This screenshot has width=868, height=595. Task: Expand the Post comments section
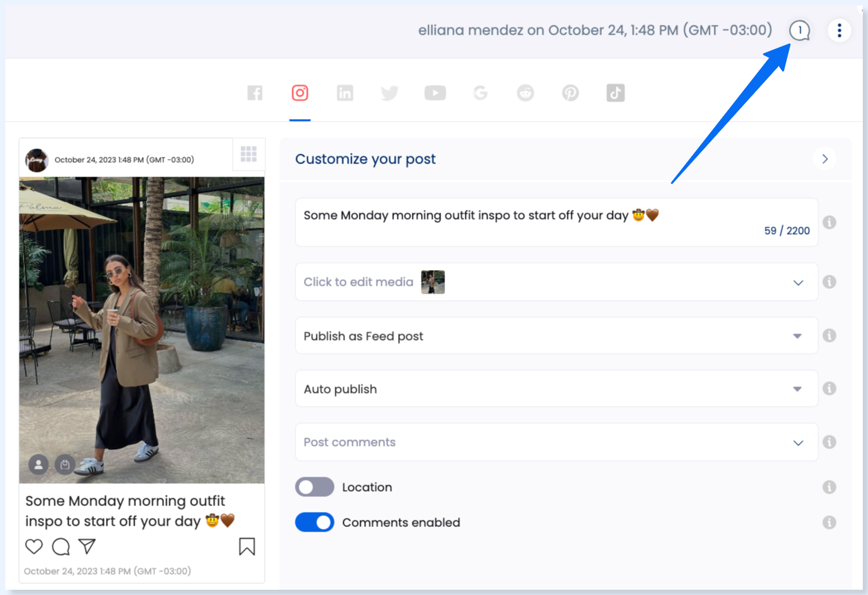click(x=557, y=442)
